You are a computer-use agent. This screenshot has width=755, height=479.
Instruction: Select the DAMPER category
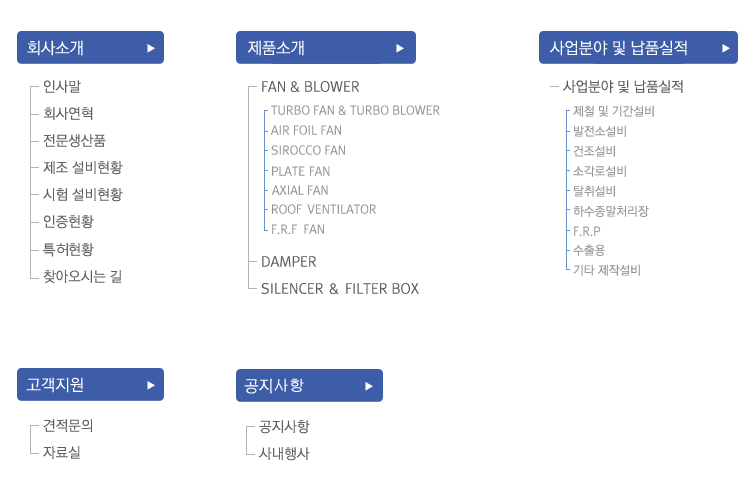click(x=288, y=262)
